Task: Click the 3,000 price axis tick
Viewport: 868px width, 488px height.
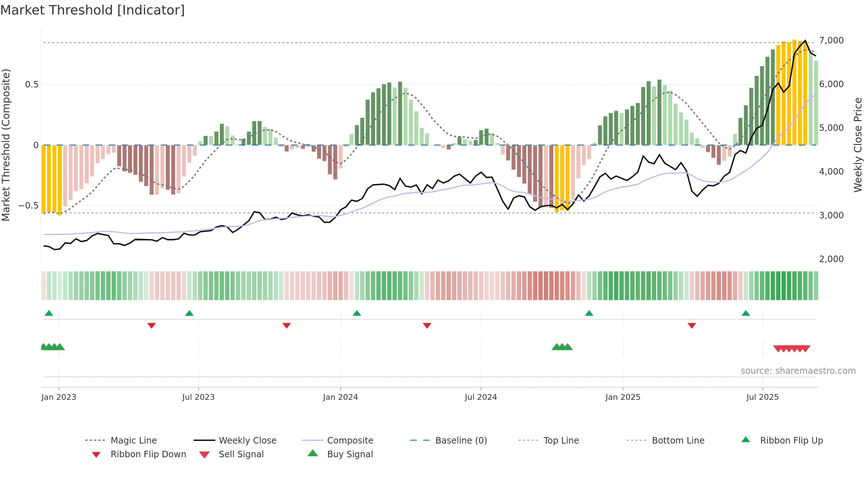Action: [831, 215]
